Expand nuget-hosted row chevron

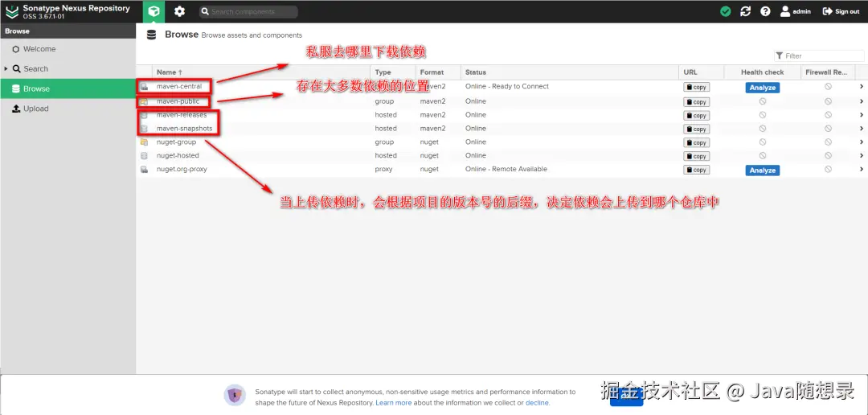(862, 156)
